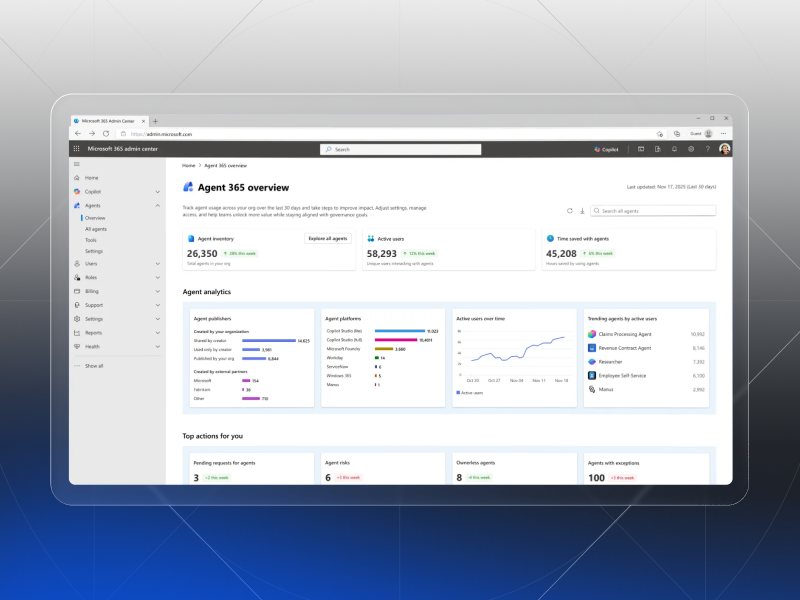Refresh the agent overview data icon
Image resolution: width=800 pixels, height=600 pixels.
click(x=569, y=211)
